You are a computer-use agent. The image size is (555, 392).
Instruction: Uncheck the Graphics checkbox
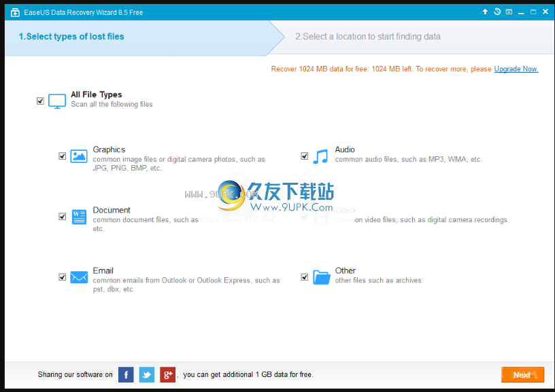tap(63, 156)
